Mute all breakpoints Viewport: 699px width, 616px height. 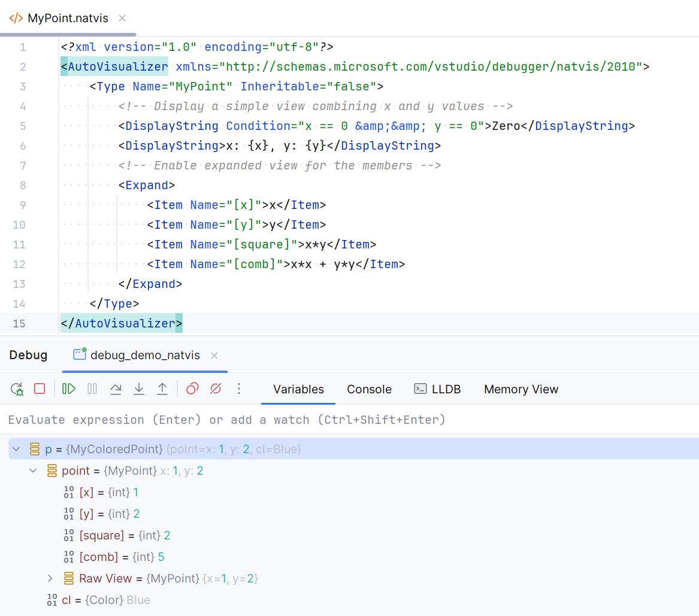pos(215,389)
